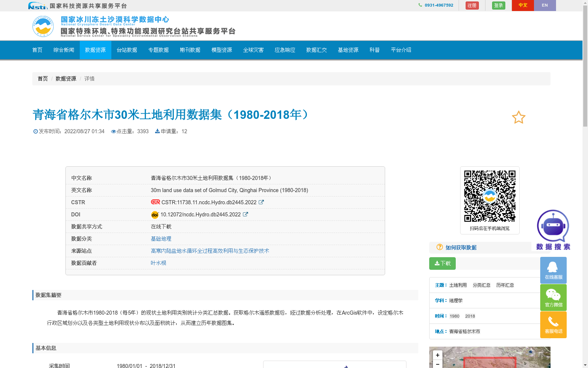Open 平台介绍 menu item

point(401,50)
